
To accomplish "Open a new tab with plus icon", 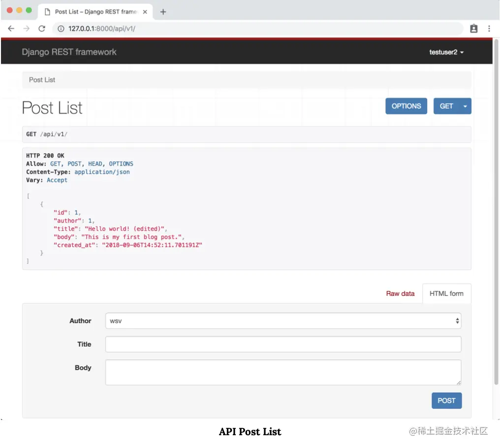I will 163,12.
